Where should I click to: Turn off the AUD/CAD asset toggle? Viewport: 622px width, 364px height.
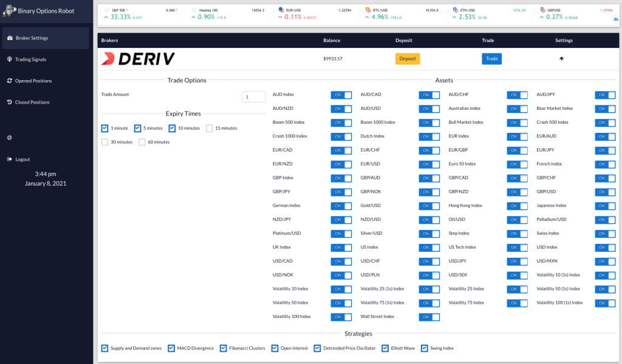point(429,95)
